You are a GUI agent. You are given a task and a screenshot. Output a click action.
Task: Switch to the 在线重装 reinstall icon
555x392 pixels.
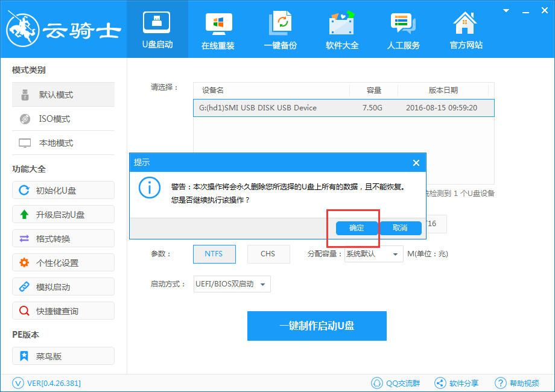[218, 29]
